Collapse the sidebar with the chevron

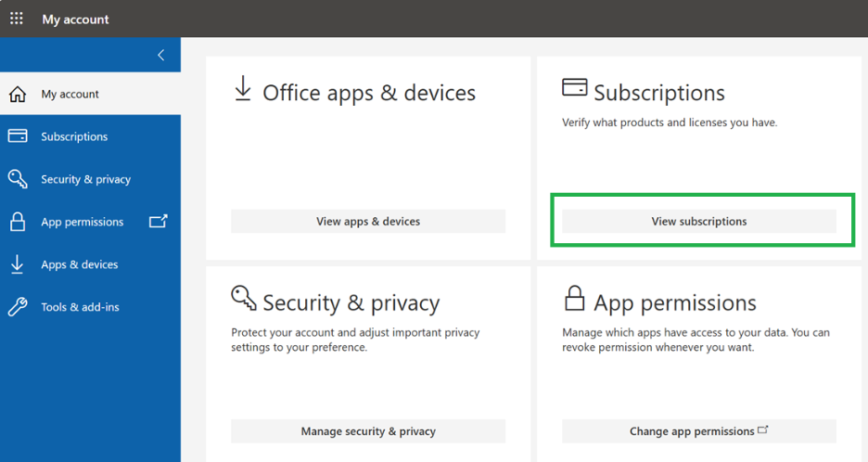[x=161, y=55]
